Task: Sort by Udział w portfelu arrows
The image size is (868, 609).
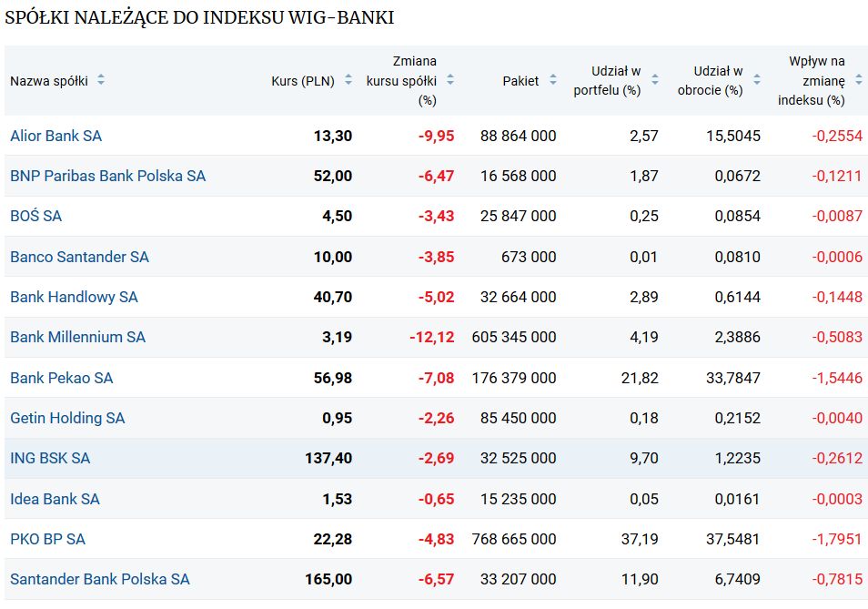Action: (x=655, y=80)
